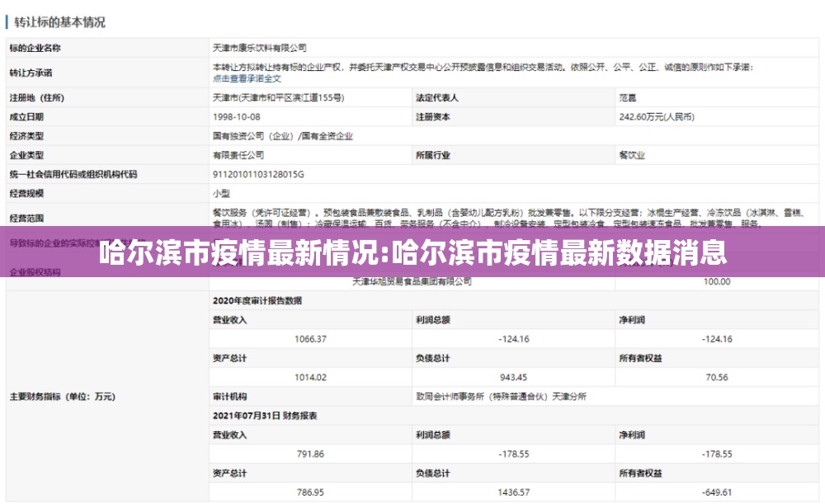This screenshot has width=825, height=504.
Task: Select the 有限责任公司 value
Action: point(238,155)
